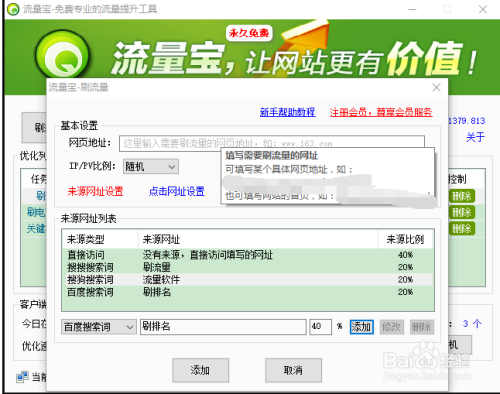Select the 搜搜搜索词 刷流量 row
This screenshot has height=394, width=500.
[x=248, y=267]
